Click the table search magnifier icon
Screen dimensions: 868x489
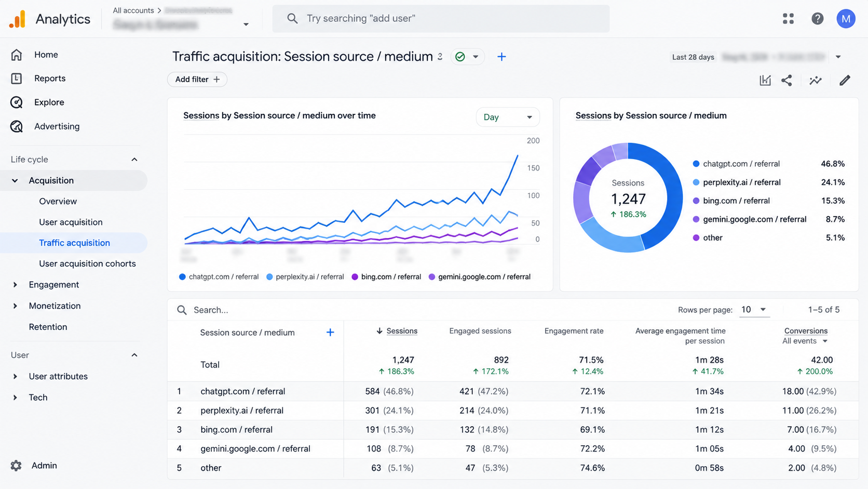pyautogui.click(x=182, y=310)
